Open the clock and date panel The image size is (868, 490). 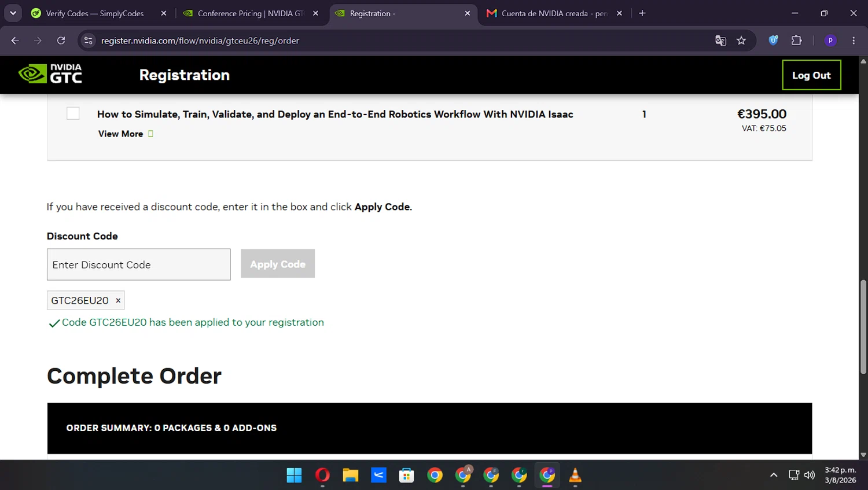(840, 476)
